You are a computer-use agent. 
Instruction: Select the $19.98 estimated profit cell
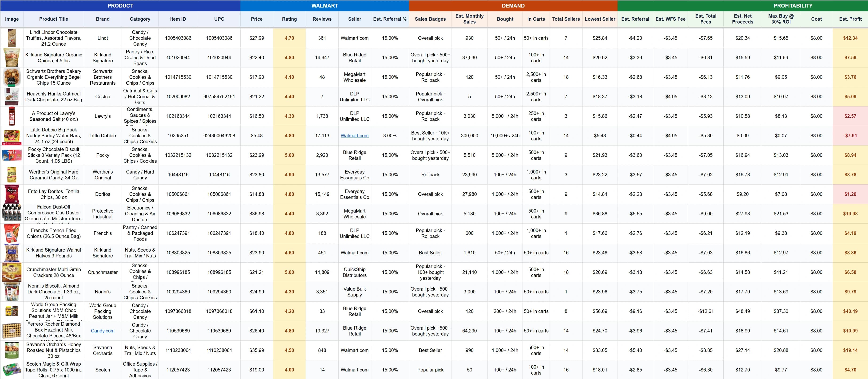click(850, 213)
